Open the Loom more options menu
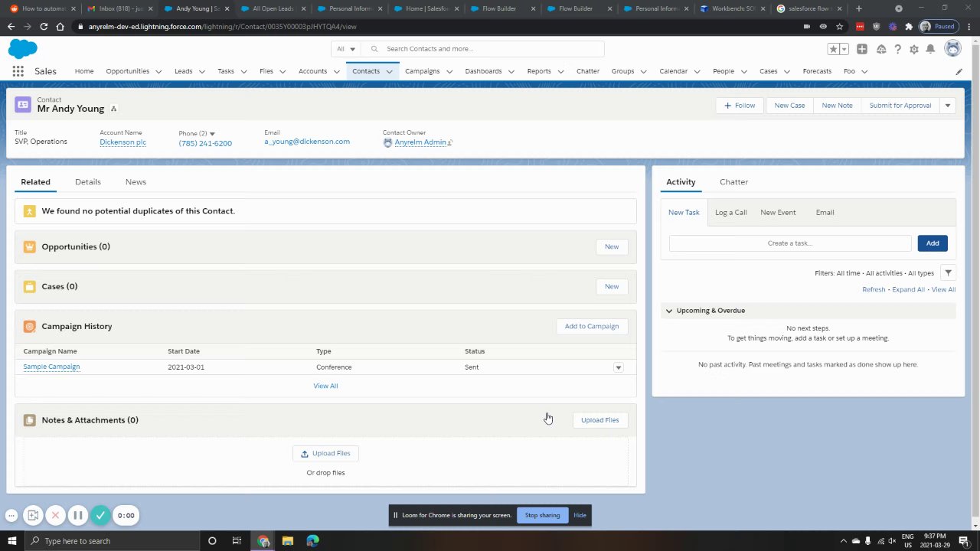 click(11, 515)
